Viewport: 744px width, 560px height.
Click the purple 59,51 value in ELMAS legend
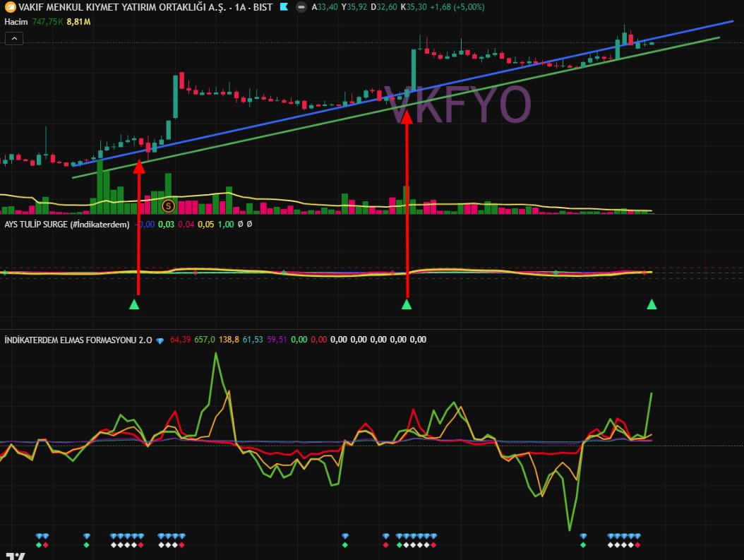[277, 340]
